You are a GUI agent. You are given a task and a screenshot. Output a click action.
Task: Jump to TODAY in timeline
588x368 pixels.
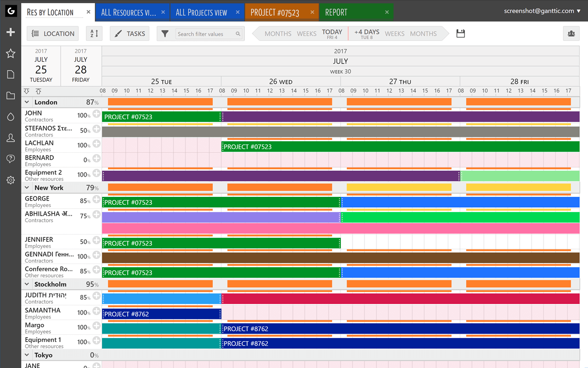tap(332, 34)
